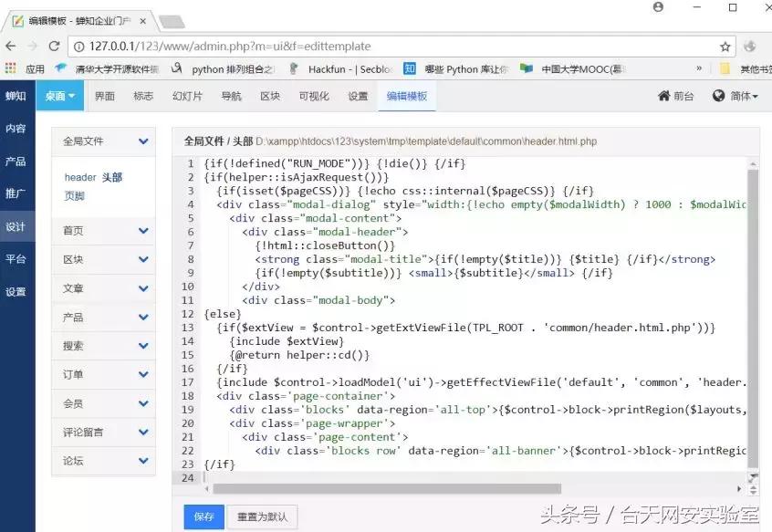Open 其他书签 folder
Screen dimensions: 772x532
tap(746, 69)
